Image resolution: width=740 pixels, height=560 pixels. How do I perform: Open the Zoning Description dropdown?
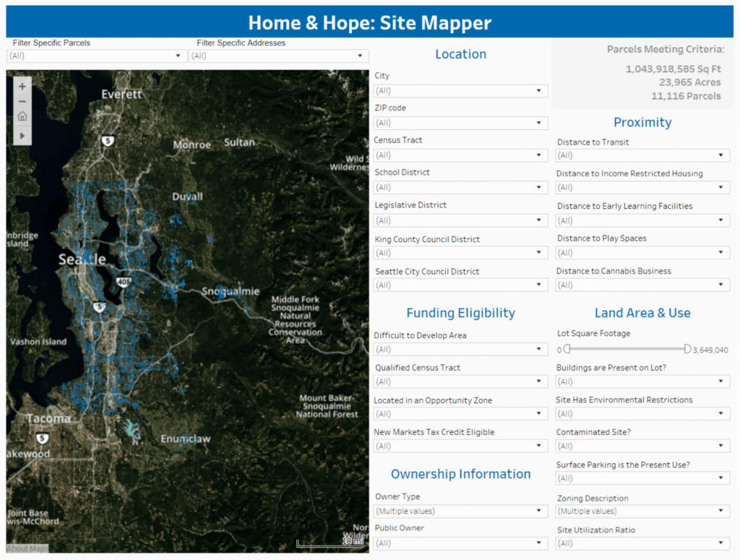coord(721,511)
